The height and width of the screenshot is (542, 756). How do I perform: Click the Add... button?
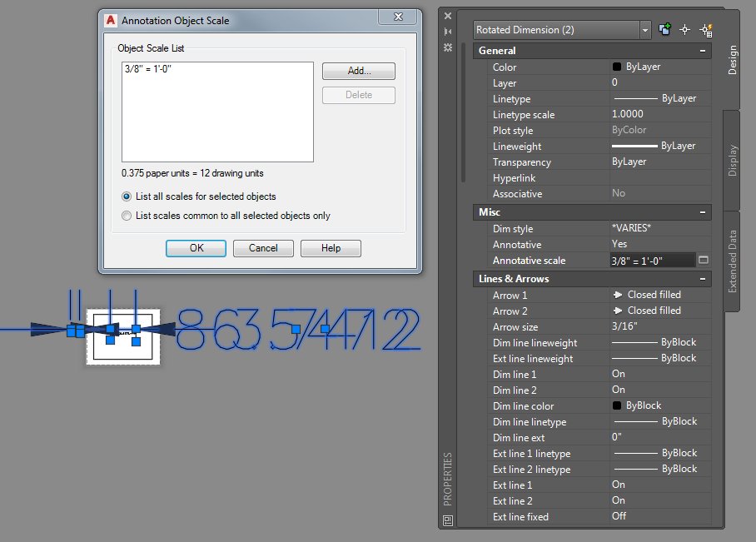click(359, 71)
